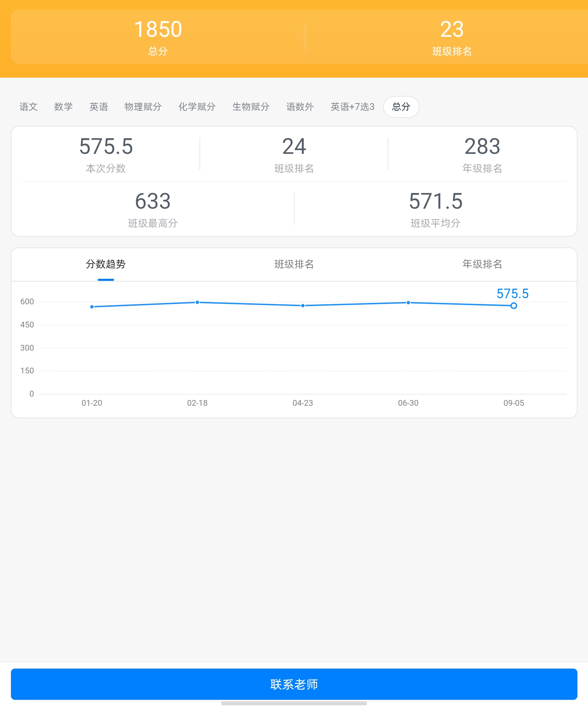Show 化学赋分 scores
Image resolution: width=588 pixels, height=706 pixels.
pos(197,107)
